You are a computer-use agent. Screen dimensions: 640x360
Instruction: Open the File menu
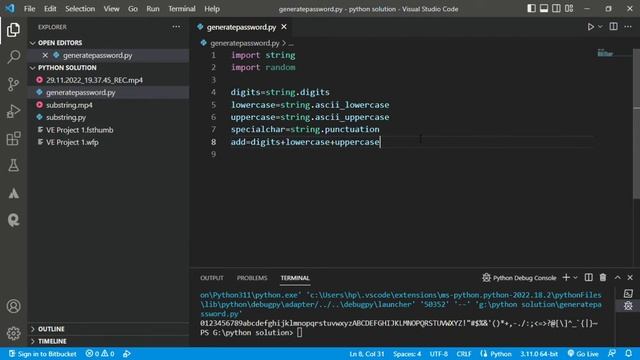coord(29,9)
